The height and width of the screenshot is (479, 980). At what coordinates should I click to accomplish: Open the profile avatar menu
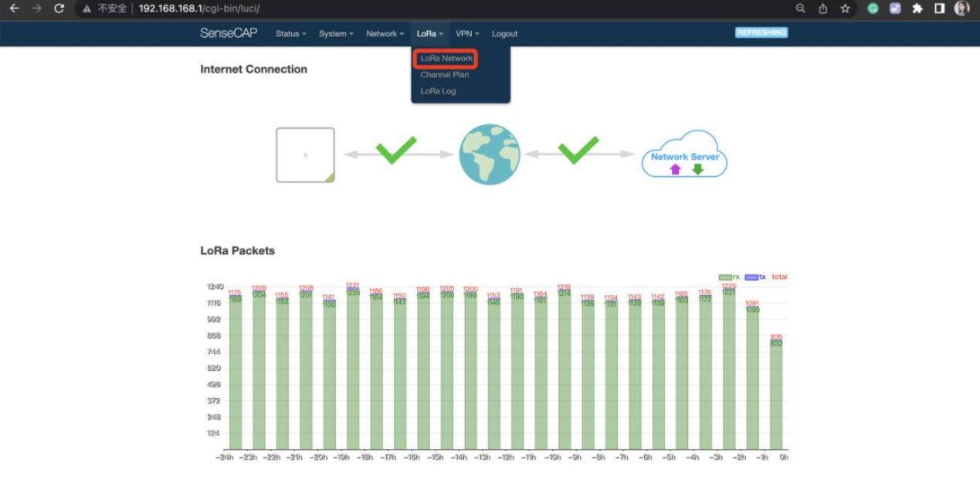(x=961, y=8)
